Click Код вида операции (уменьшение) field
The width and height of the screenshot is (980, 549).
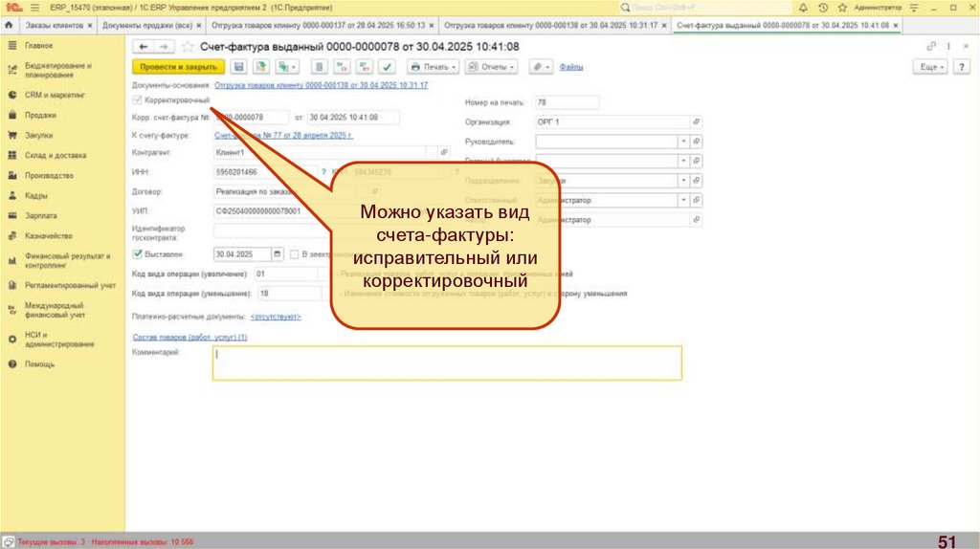coord(289,294)
